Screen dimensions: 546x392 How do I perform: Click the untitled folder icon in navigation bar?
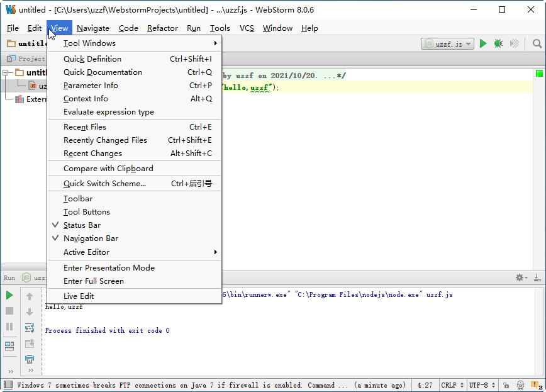tap(11, 43)
